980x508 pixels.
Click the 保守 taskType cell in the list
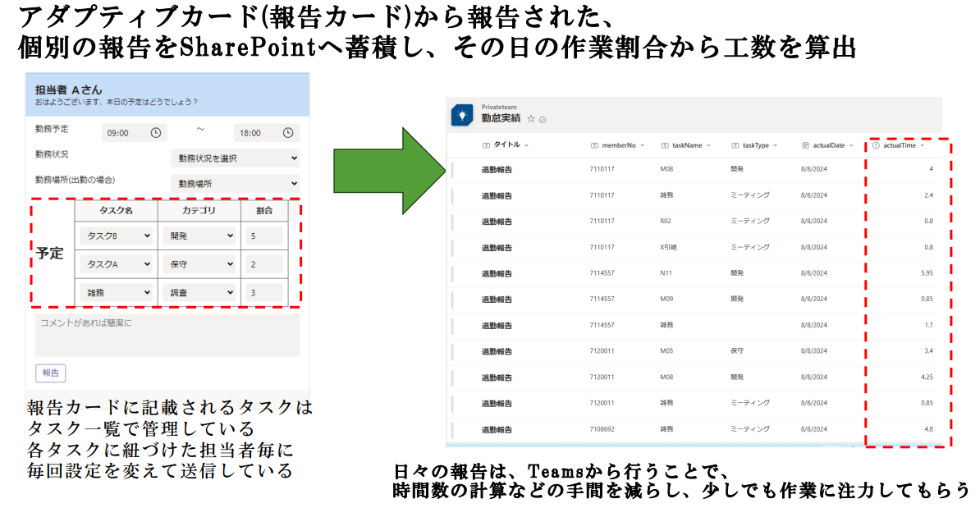tap(737, 351)
